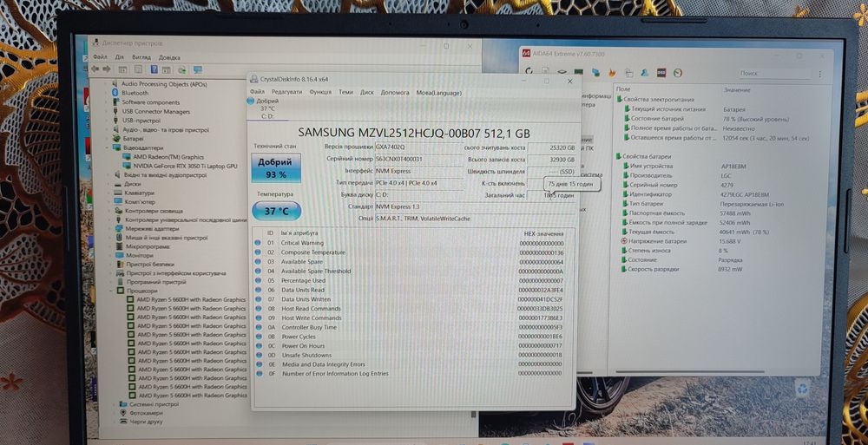
Task: Click the Forward arrow in Device Manager toolbar
Action: 107,69
